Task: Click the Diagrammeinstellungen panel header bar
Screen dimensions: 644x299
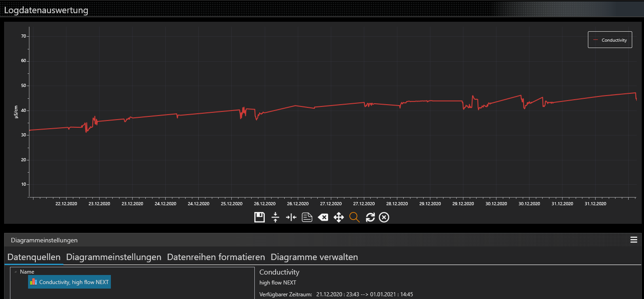Action: click(317, 240)
